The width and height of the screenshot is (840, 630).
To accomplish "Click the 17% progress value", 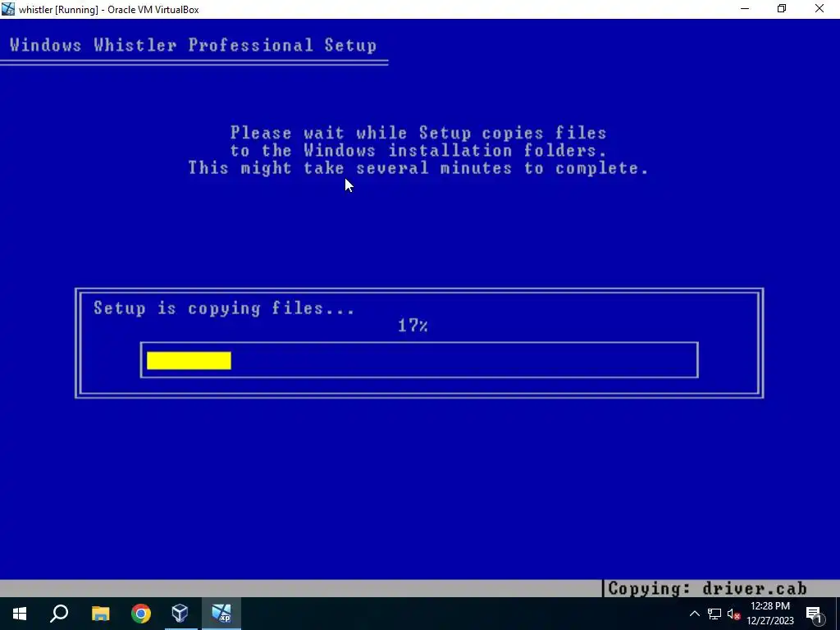I will coord(413,326).
